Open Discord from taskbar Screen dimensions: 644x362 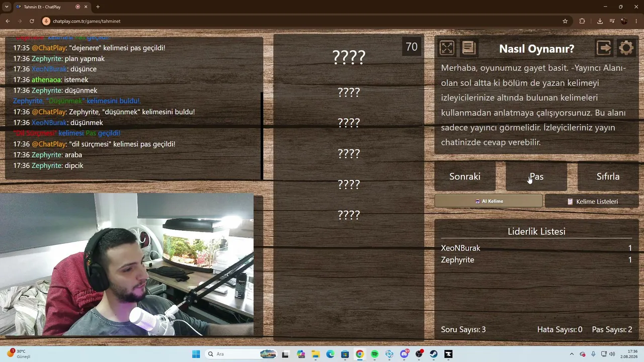404,354
